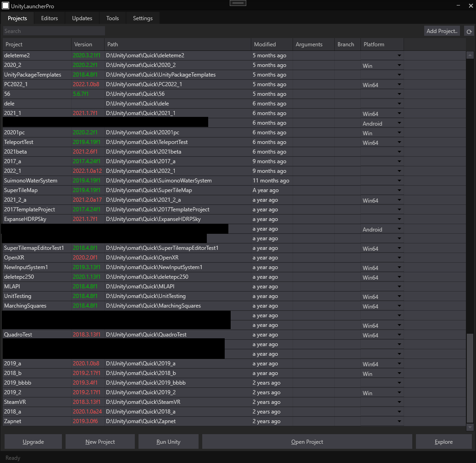Select the SuperTileMap project
Viewport: 476px width, 463px height.
(234, 190)
